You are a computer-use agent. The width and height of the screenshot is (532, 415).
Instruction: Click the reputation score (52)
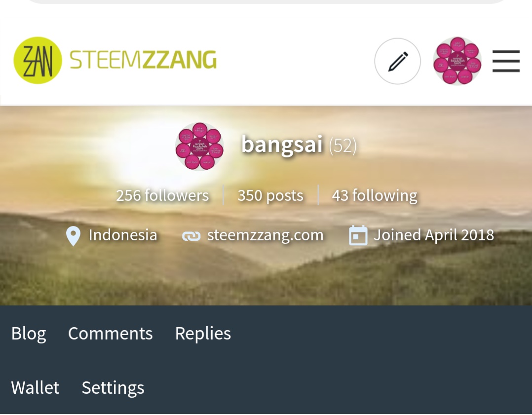(342, 146)
